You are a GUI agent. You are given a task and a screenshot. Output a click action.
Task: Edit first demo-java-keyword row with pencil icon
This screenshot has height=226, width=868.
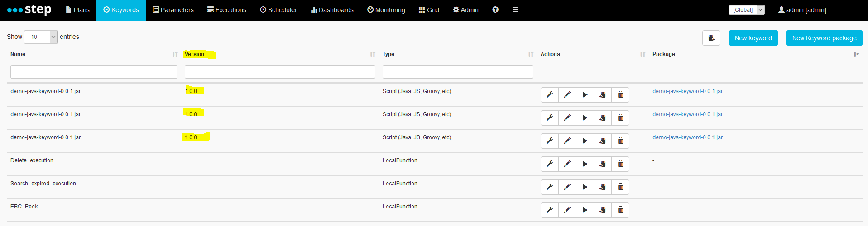coord(567,94)
